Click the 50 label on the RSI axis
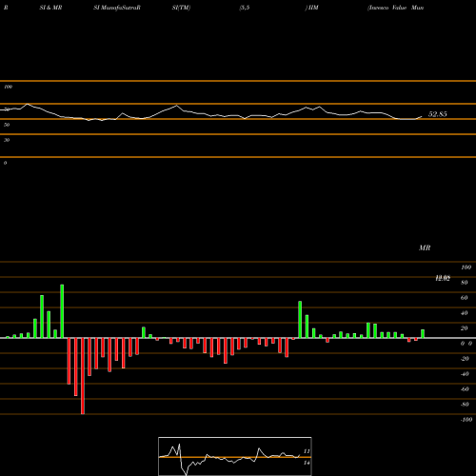This screenshot has width=476, height=476. 7,125
